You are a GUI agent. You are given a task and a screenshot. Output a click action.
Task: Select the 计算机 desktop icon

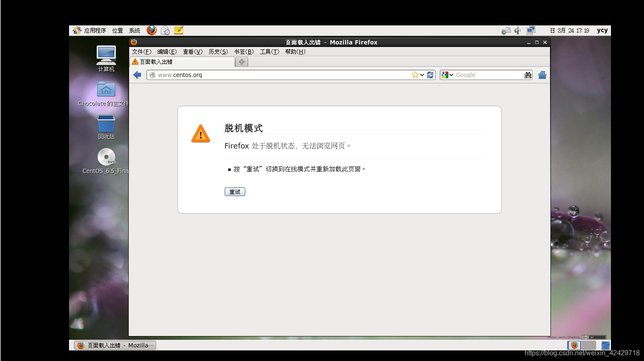coord(106,58)
